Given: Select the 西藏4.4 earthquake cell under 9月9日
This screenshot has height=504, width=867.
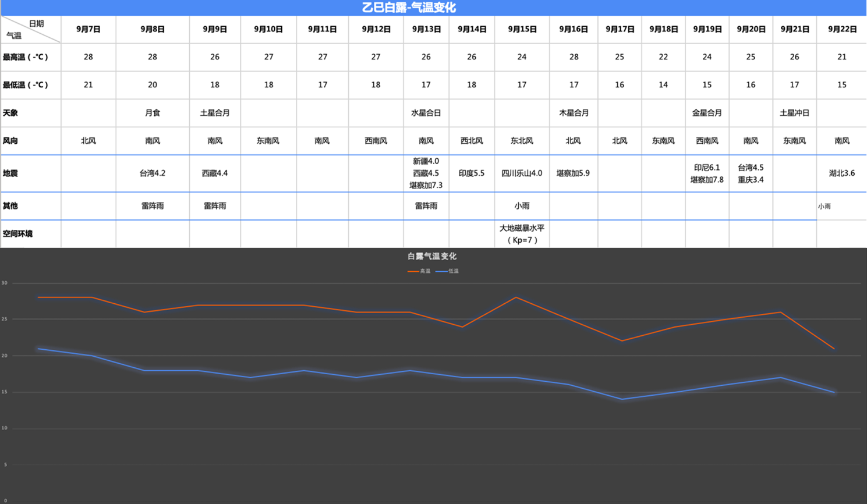Looking at the screenshot, I should (x=215, y=173).
